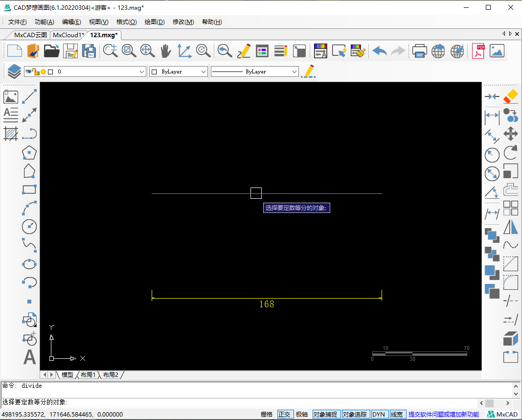Screen dimensions: 522x420
Task: Open the 绘图(D) menu
Action: tap(155, 22)
